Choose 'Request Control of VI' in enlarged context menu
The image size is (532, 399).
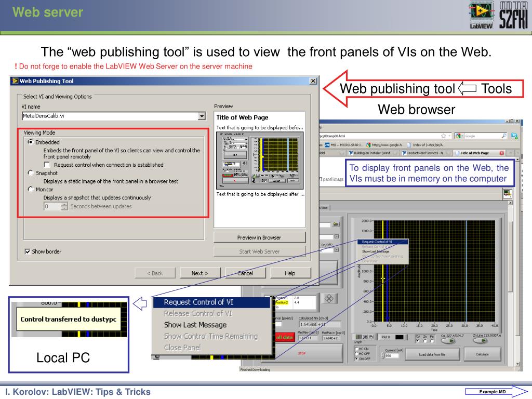coord(211,302)
